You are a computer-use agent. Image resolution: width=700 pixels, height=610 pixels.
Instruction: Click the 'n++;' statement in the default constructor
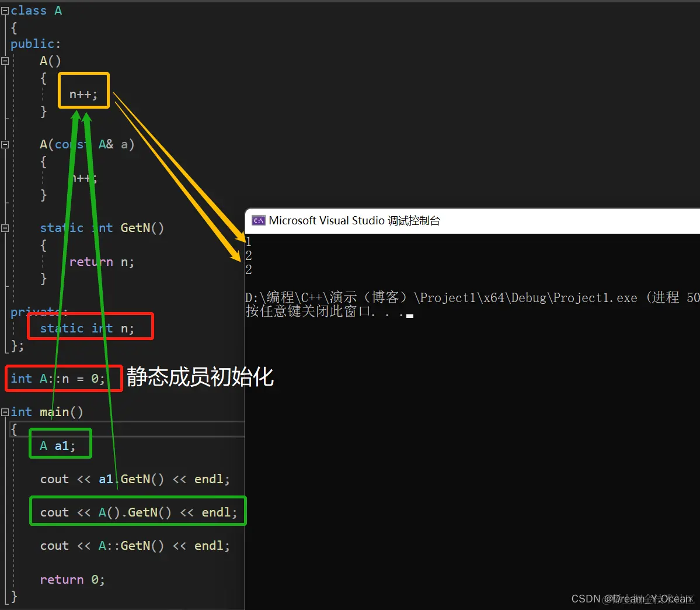[x=83, y=94]
